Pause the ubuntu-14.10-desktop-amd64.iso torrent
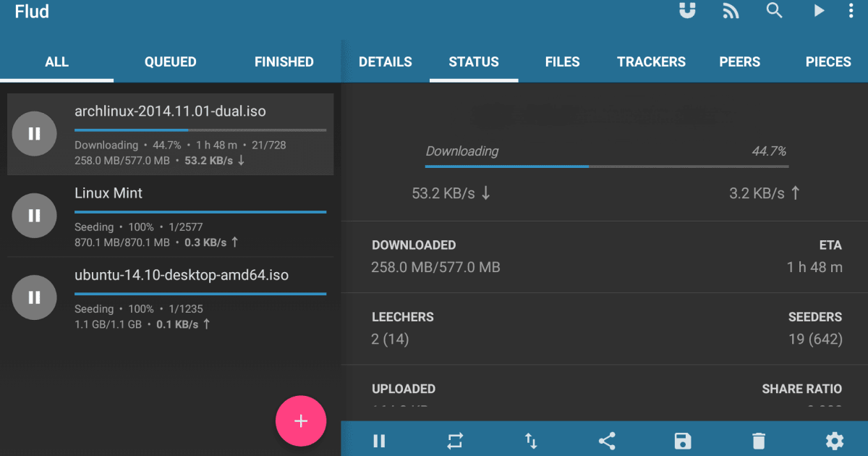The image size is (868, 456). [34, 297]
